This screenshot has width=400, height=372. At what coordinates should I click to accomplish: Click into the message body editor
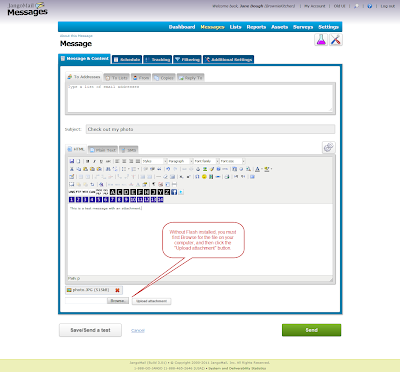(200, 239)
